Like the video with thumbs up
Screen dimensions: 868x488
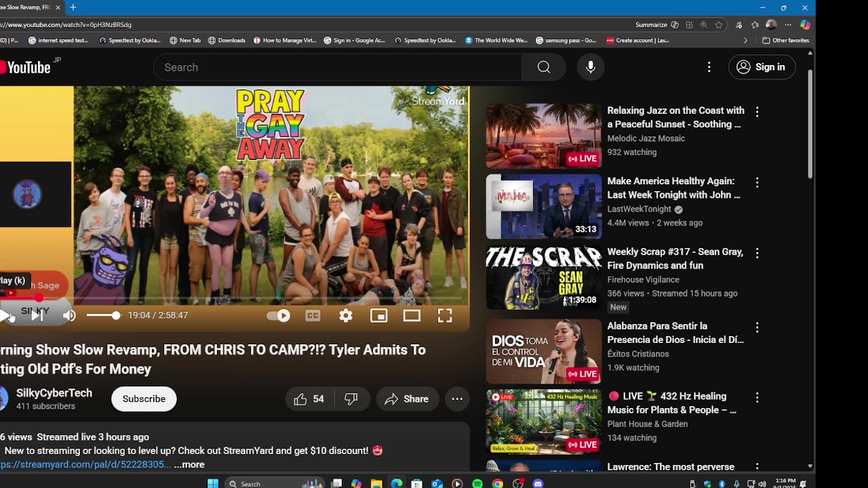coord(309,399)
